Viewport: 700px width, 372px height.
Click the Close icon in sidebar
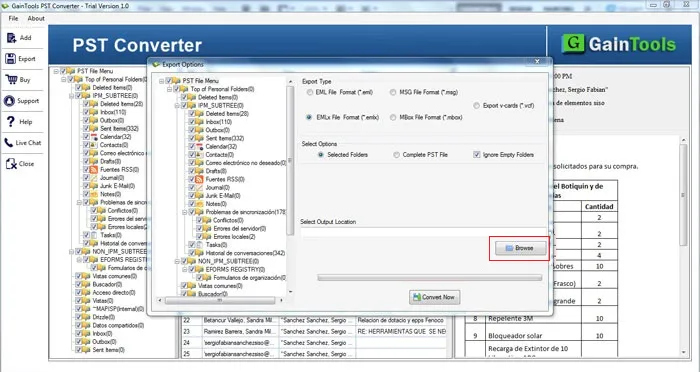[11, 164]
